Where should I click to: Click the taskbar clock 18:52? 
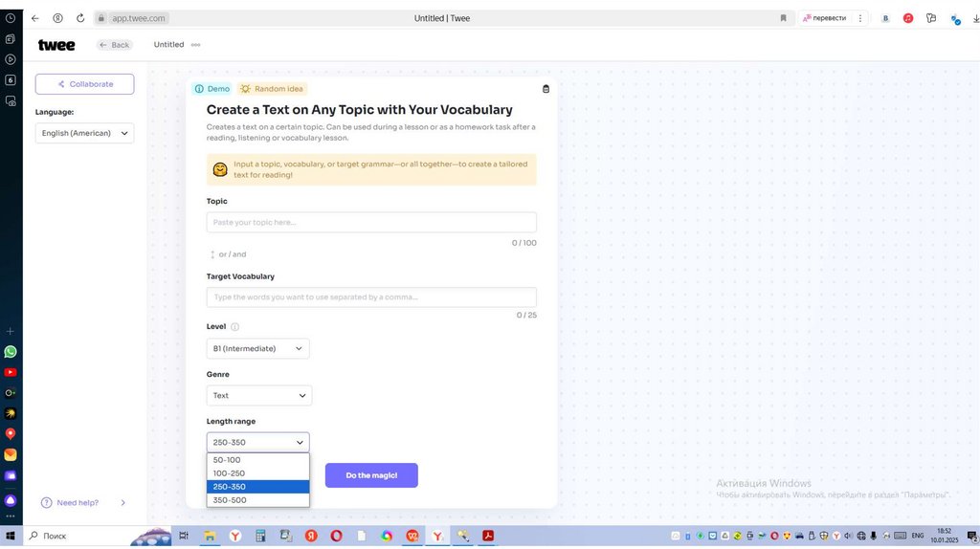(x=945, y=536)
